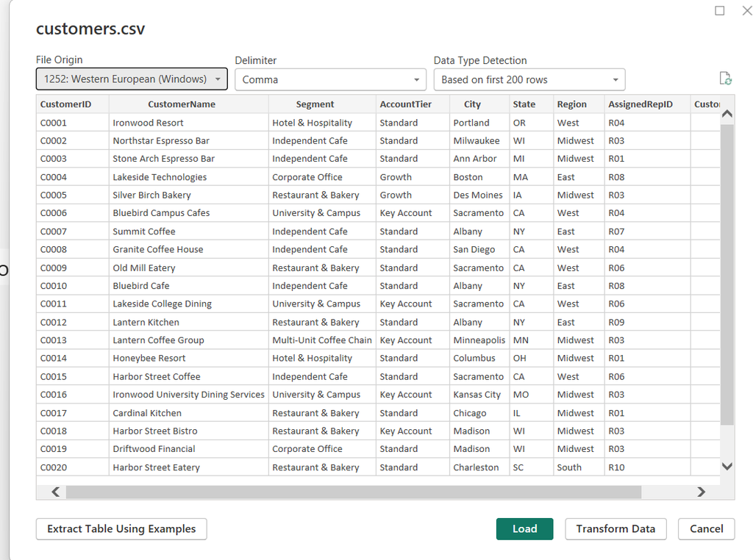Screen dimensions: 753x560
Task: Select the Cardinal Kitchen cell
Action: [189, 413]
